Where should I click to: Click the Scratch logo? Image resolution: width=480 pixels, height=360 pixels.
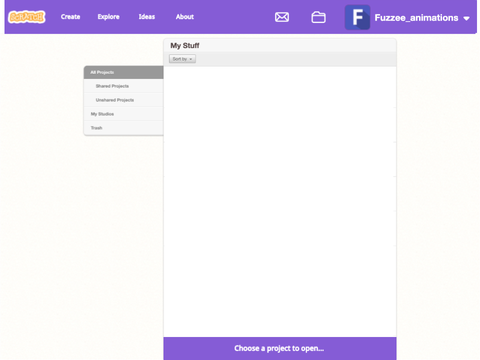27,17
